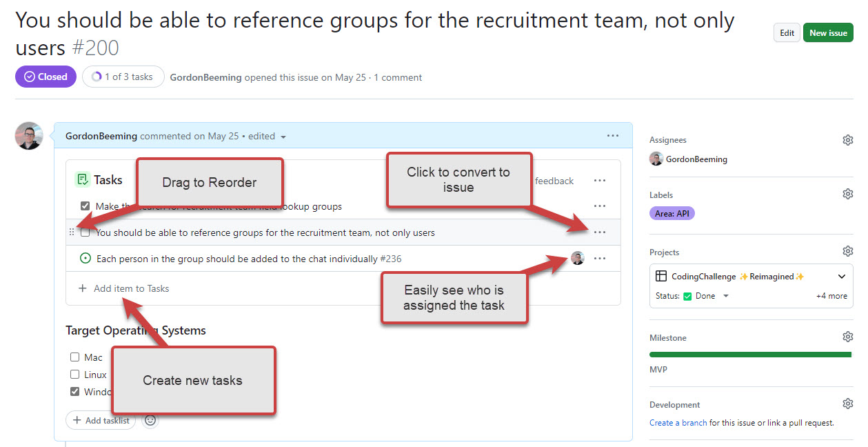Open the Milestone settings gear
Viewport: 868px width, 447px height.
coord(847,337)
